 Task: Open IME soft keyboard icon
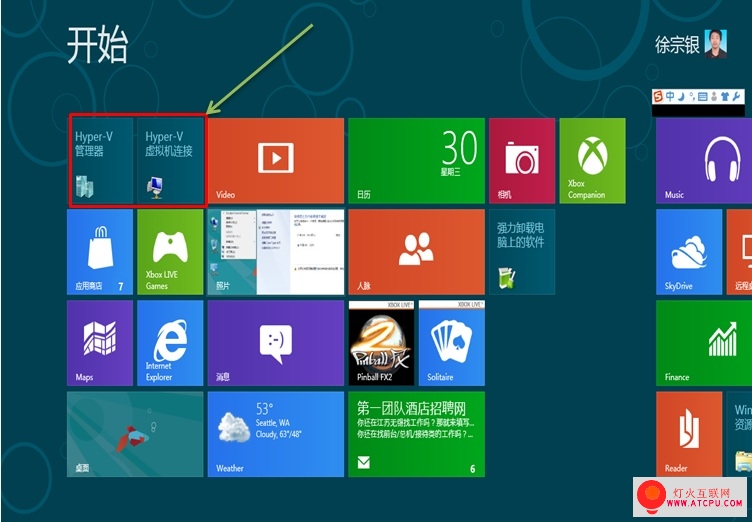(x=703, y=96)
